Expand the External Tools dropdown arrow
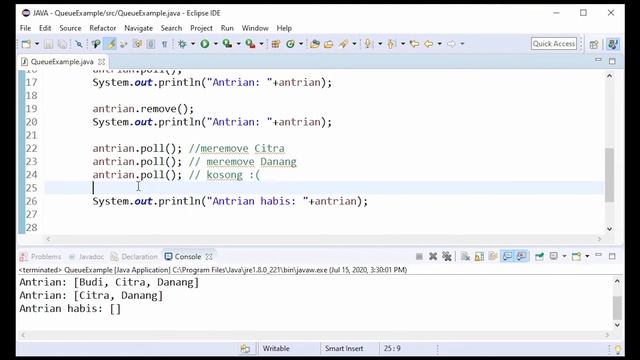 point(261,44)
